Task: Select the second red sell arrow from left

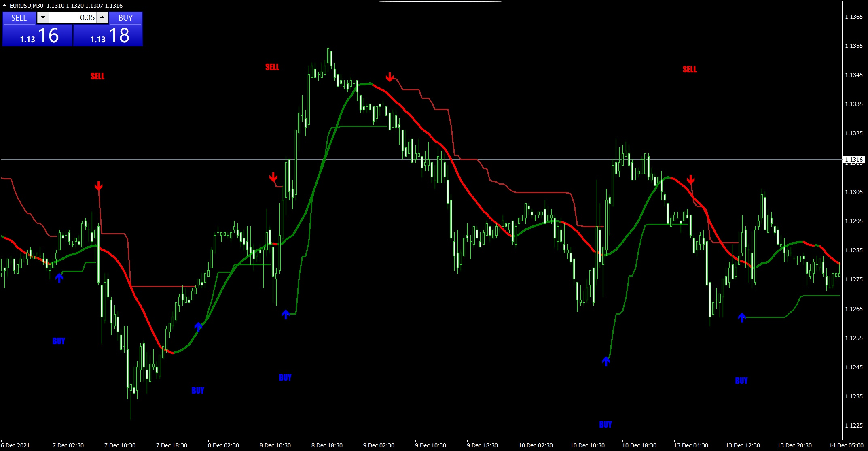Action: click(x=273, y=177)
